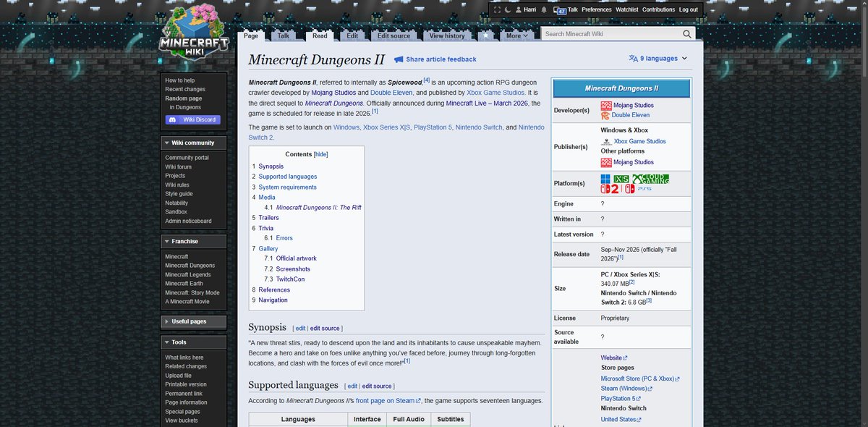
Task: Click the fullscreen icon in user bar
Action: pyautogui.click(x=496, y=9)
